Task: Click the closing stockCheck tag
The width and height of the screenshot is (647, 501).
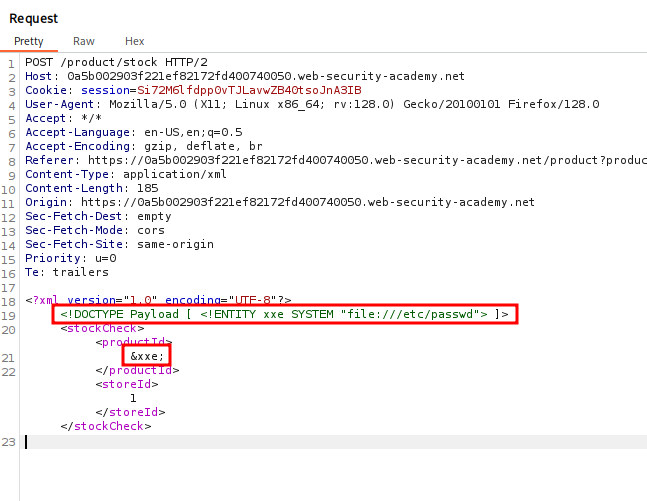Action: pos(106,427)
